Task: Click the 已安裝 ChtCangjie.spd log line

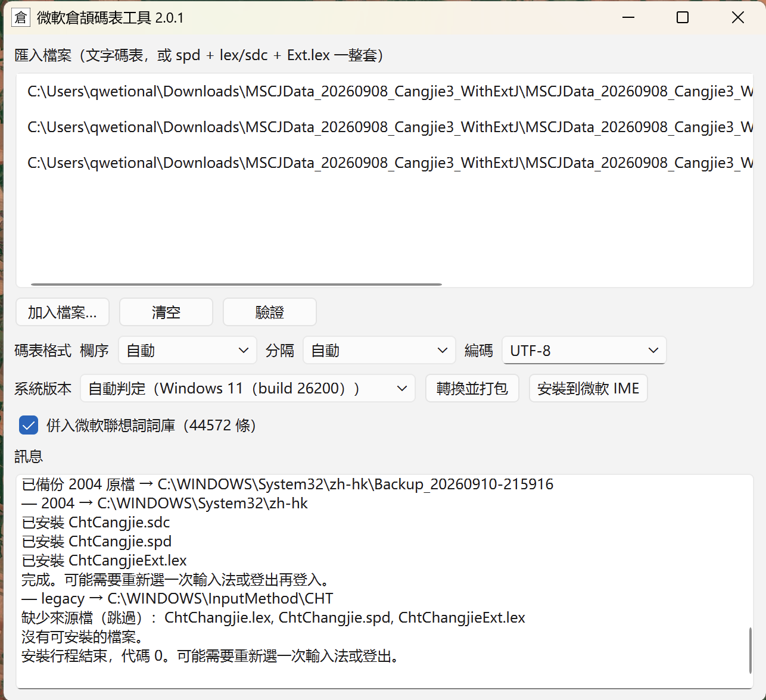Action: point(96,541)
